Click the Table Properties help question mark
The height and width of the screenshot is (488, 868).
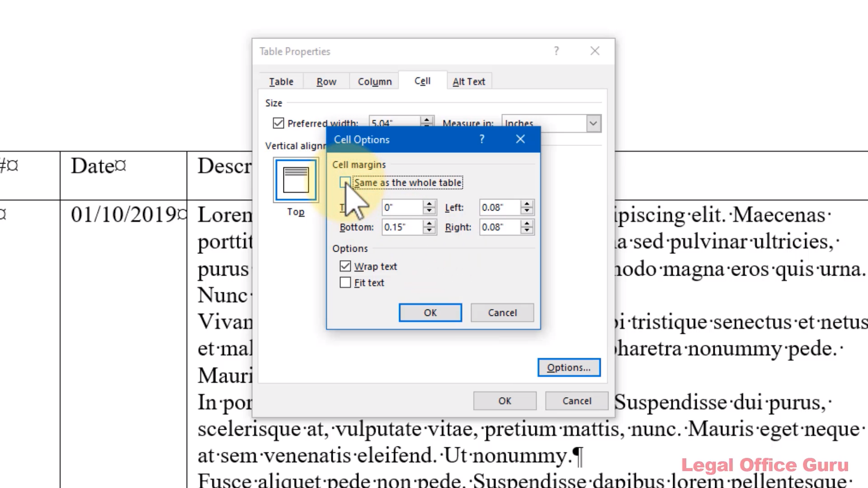tap(556, 51)
